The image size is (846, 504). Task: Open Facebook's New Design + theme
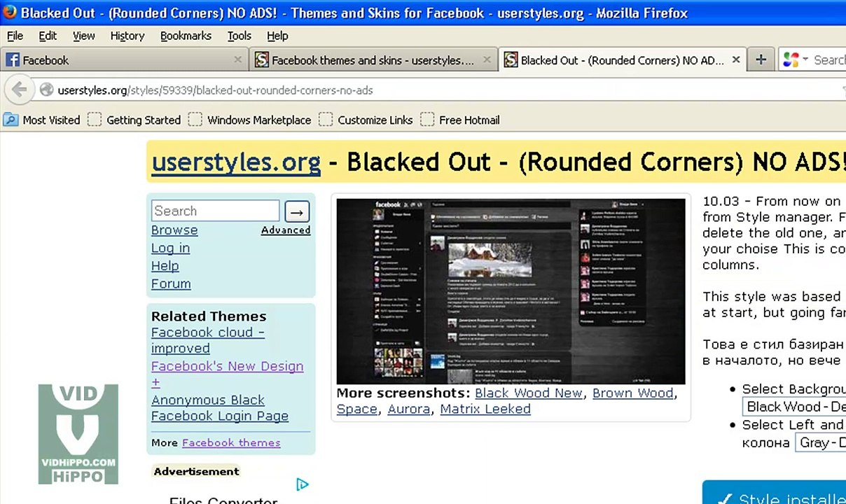click(227, 374)
